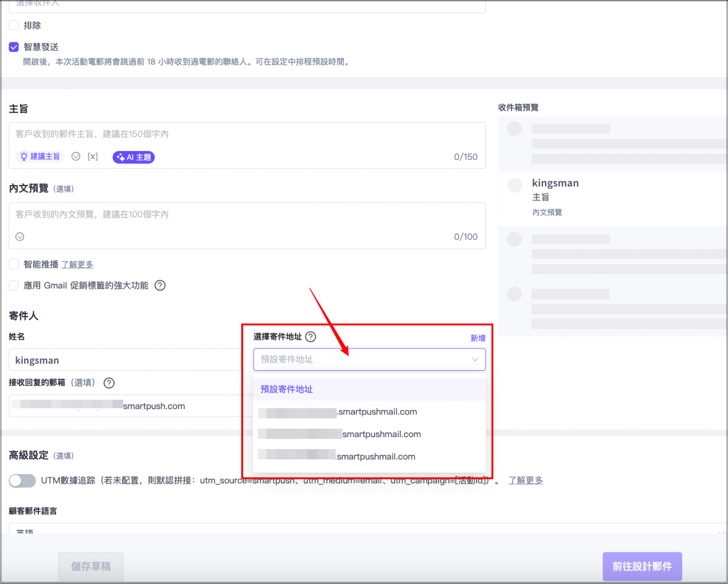Viewport: 728px width, 584px height.
Task: Check 應用 Gmail 促銷標籤 option
Action: pos(14,286)
